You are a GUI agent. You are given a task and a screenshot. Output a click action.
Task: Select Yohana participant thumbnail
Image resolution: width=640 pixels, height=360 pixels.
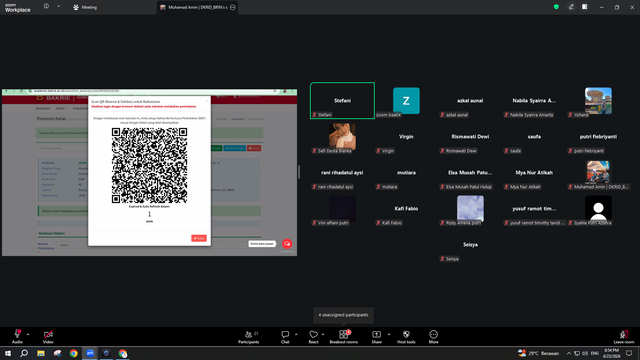point(598,100)
